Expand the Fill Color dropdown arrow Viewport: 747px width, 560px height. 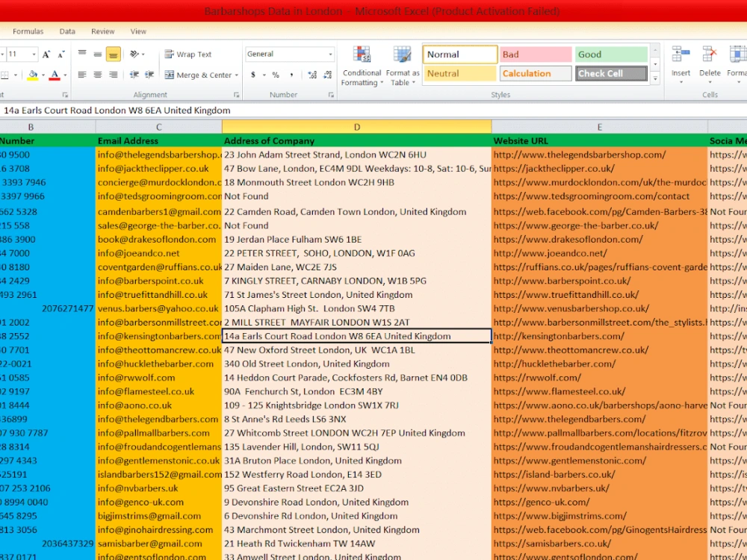click(x=43, y=75)
